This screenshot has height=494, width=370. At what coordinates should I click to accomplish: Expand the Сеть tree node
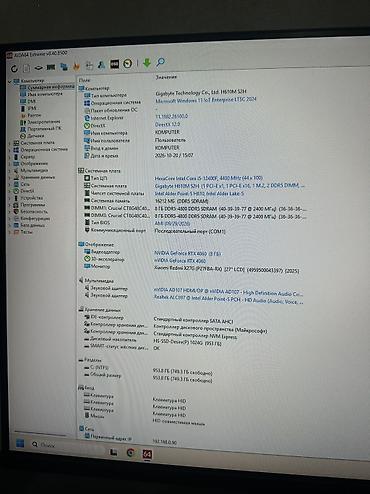(10, 184)
